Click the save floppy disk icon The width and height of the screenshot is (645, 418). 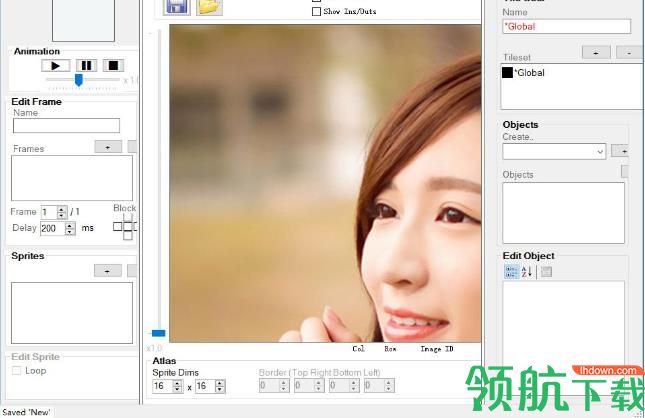click(176, 7)
